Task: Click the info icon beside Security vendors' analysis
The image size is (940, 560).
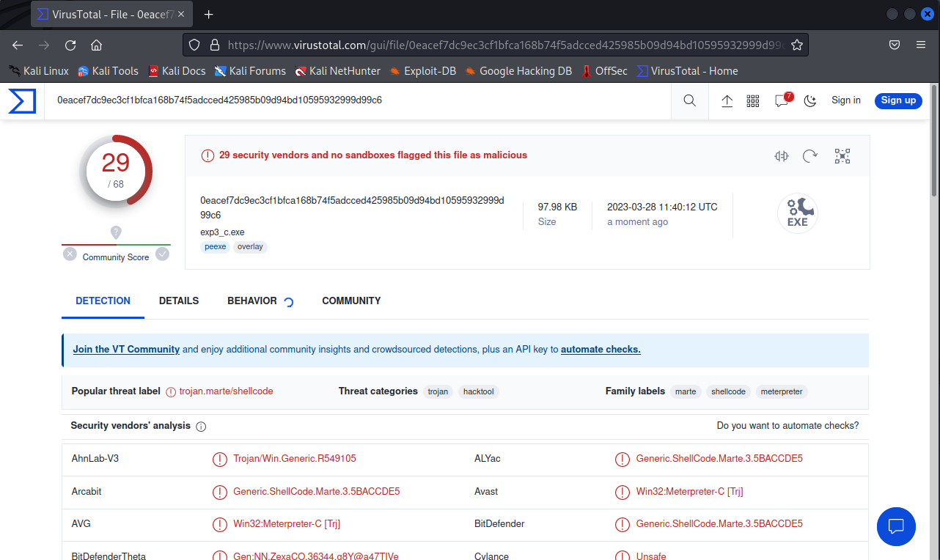Action: 201,427
